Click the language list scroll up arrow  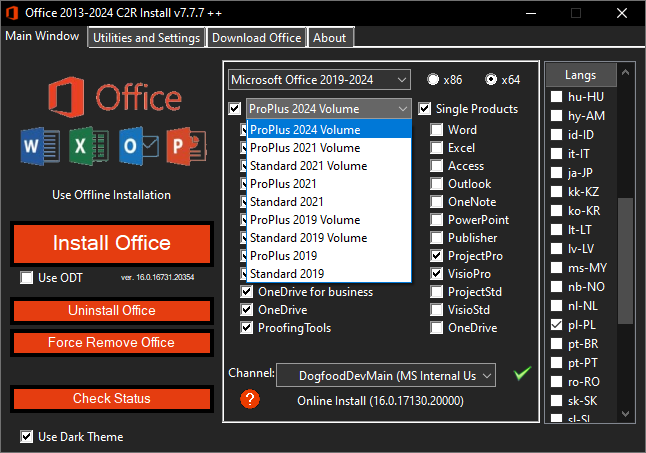(x=625, y=72)
